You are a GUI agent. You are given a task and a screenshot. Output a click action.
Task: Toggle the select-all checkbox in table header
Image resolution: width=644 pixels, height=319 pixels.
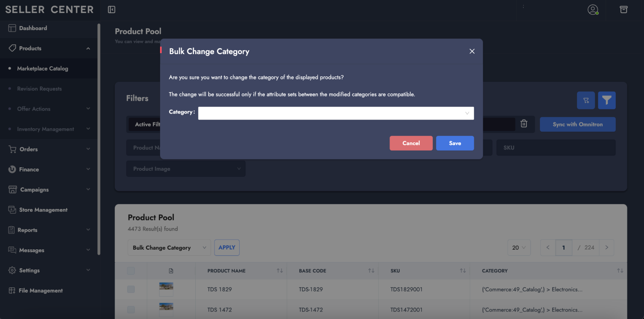click(131, 271)
